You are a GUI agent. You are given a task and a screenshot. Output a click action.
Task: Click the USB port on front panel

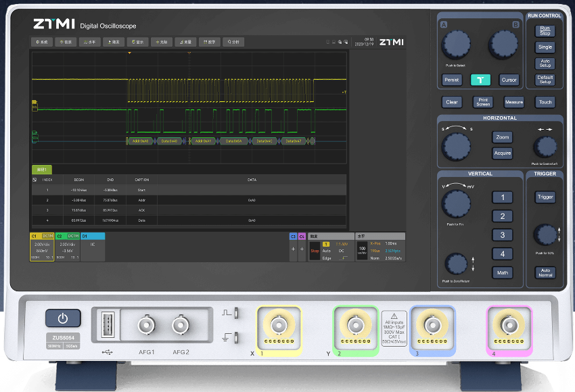(107, 324)
